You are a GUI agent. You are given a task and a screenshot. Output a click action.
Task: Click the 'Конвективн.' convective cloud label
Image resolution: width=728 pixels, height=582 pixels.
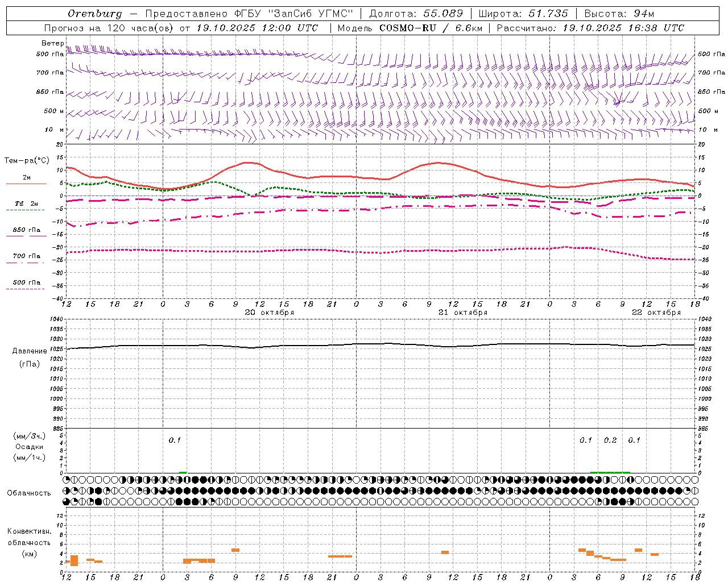[29, 531]
